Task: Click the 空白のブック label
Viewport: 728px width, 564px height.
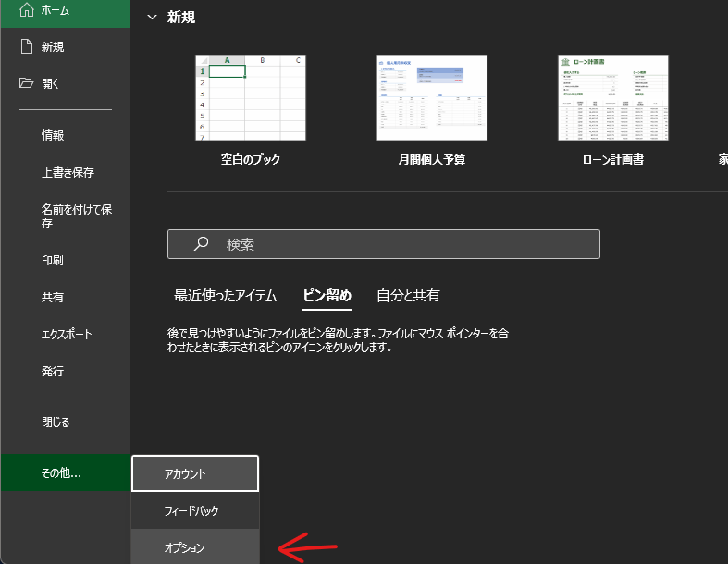Action: [x=251, y=160]
